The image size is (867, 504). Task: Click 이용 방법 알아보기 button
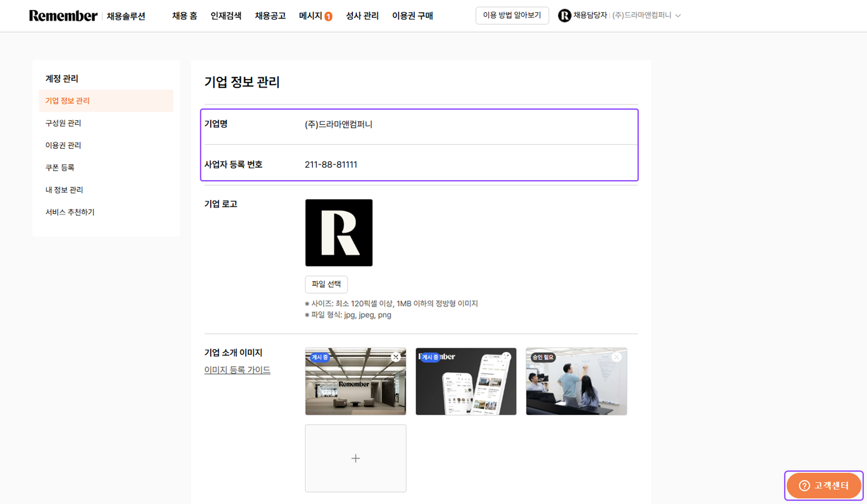tap(512, 15)
